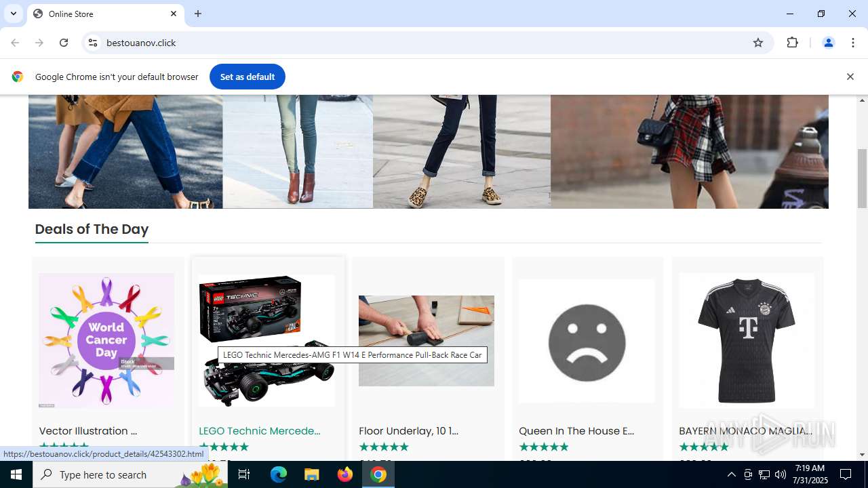Launch Microsoft Edge from taskbar
Screen dimensions: 868x488
[x=279, y=474]
